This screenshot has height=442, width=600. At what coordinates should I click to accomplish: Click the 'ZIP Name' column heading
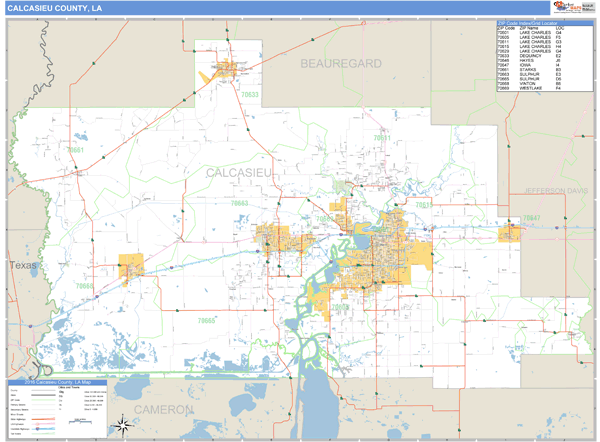pyautogui.click(x=529, y=28)
